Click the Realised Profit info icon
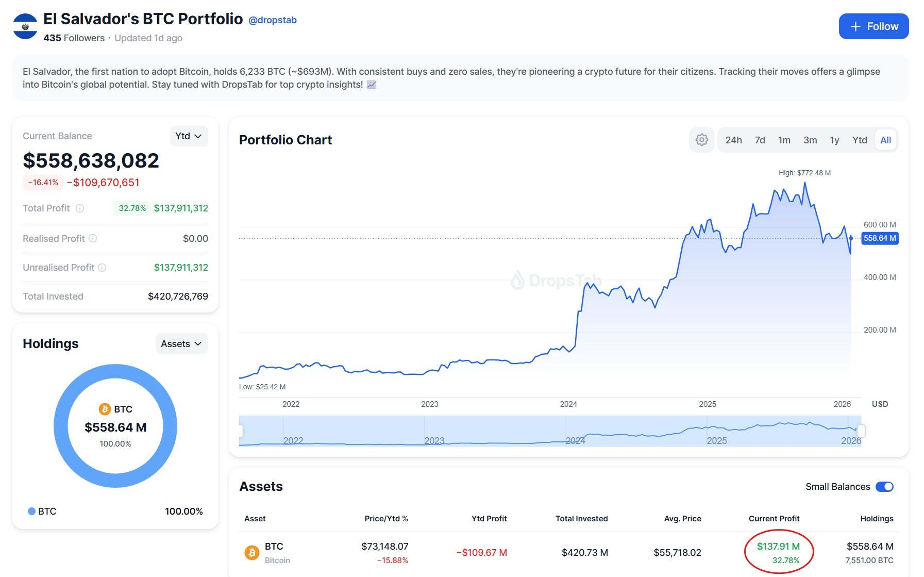 coord(93,238)
